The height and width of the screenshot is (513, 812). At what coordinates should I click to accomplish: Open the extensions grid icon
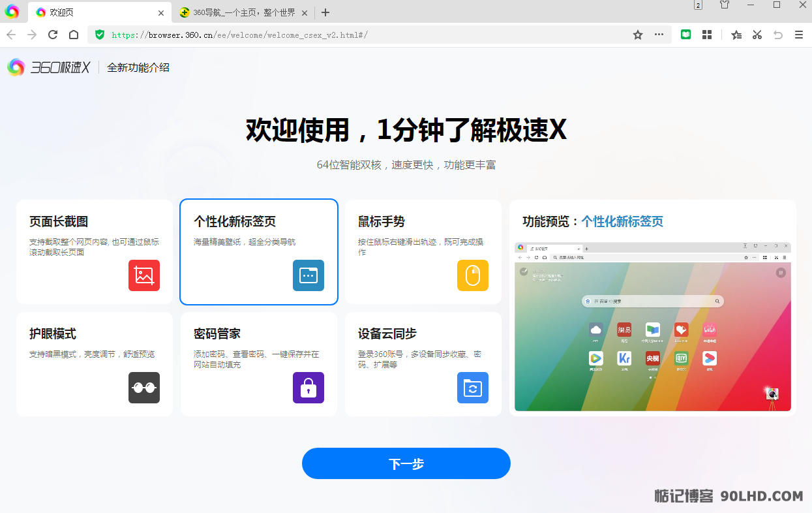(707, 35)
